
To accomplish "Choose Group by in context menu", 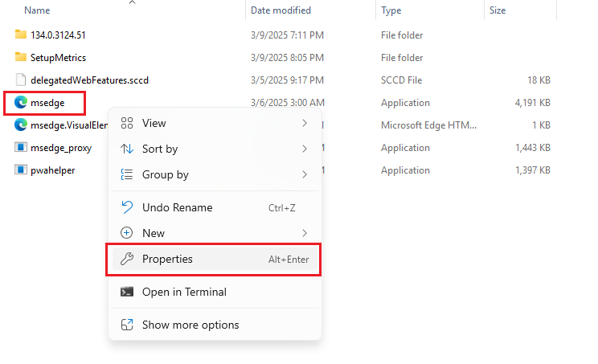I will 215,174.
